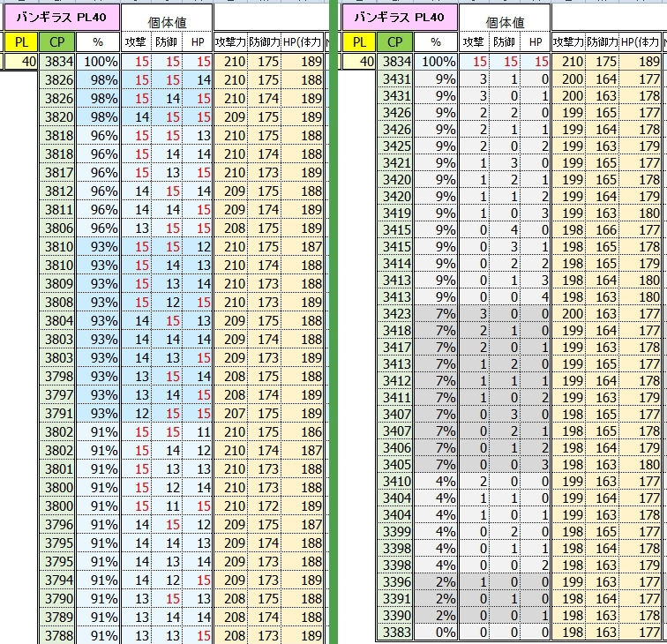The height and width of the screenshot is (644, 667).
Task: Select the PL value 40 in the left table
Action: 21,62
